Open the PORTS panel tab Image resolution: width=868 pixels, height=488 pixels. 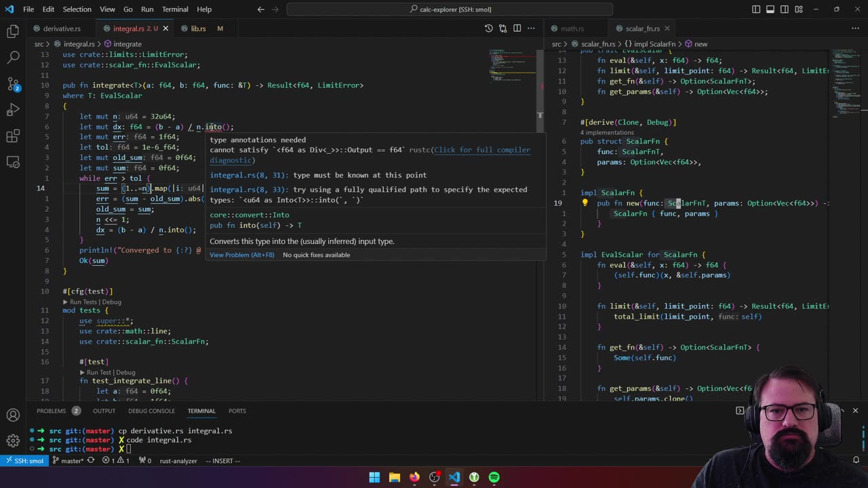[237, 411]
